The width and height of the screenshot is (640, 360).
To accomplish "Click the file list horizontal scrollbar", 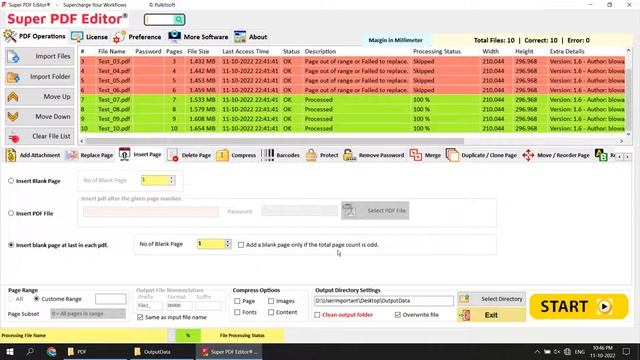I will pyautogui.click(x=274, y=141).
